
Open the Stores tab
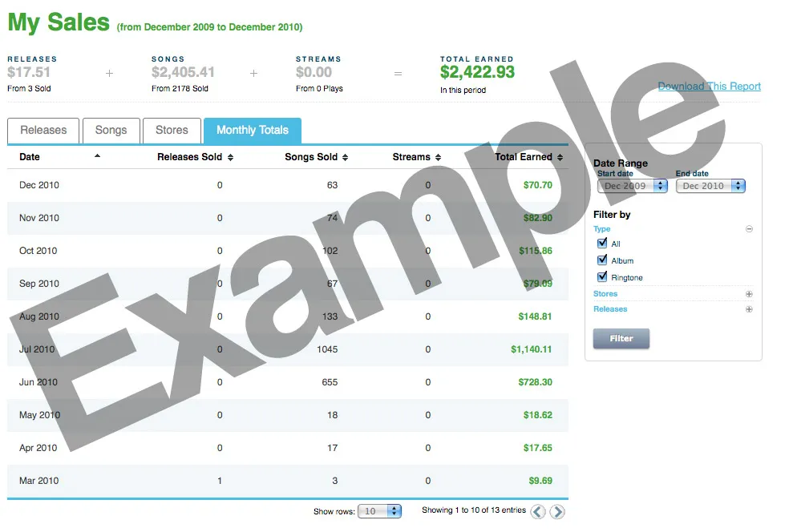172,131
